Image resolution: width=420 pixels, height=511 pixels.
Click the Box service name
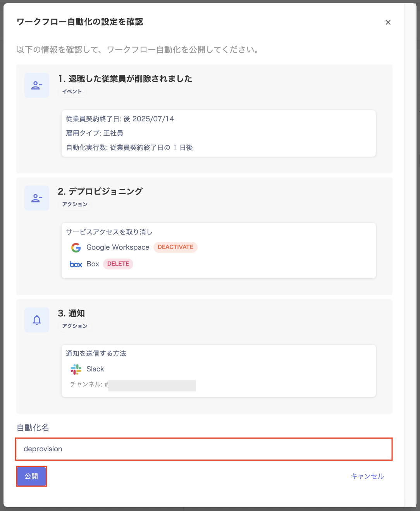point(93,264)
